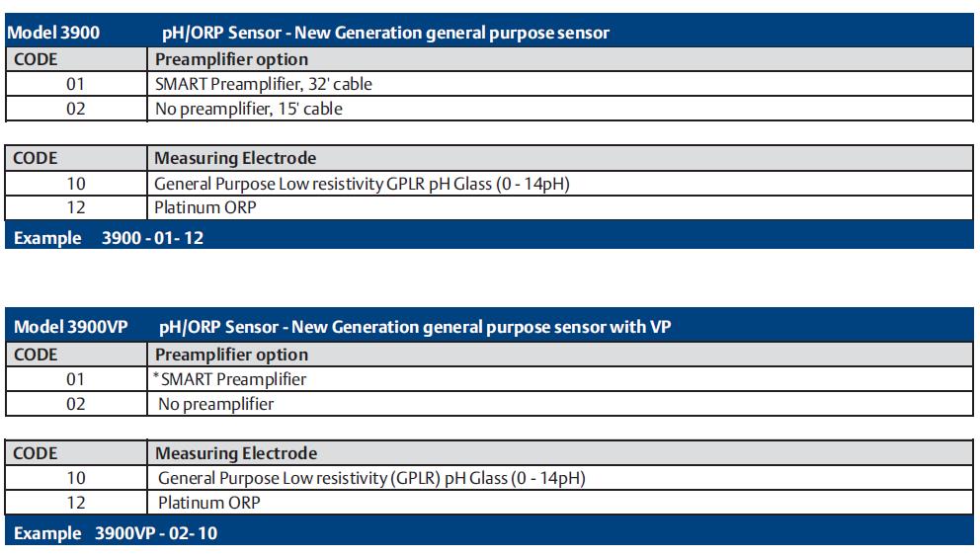Click the CODE header above 3900VP preamplifier options
Image resolution: width=980 pixels, height=556 pixels.
pyautogui.click(x=36, y=355)
